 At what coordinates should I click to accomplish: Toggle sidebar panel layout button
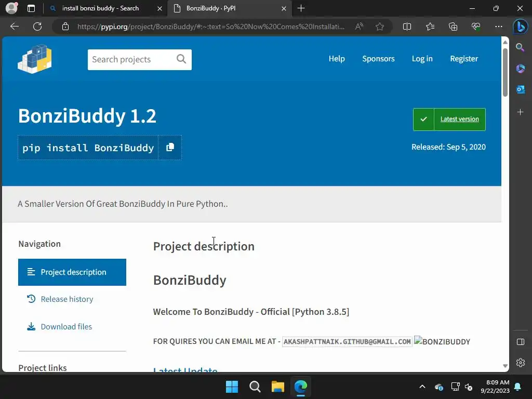pos(520,342)
